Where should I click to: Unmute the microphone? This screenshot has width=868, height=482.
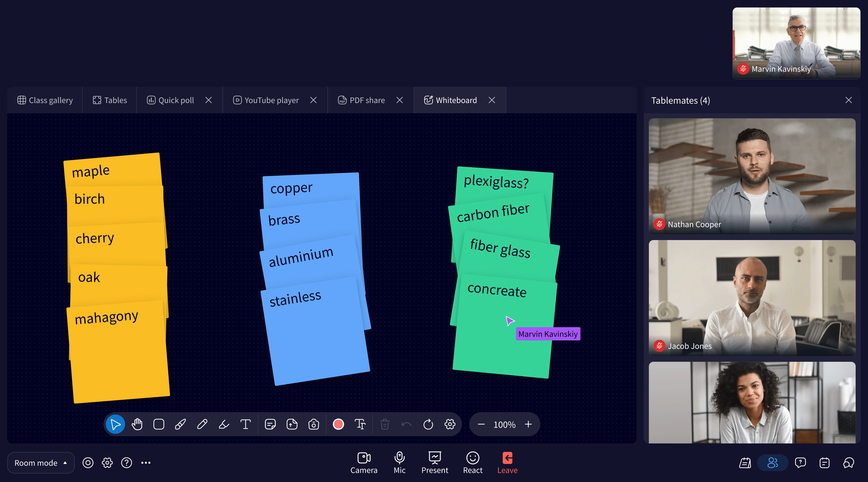click(x=400, y=462)
